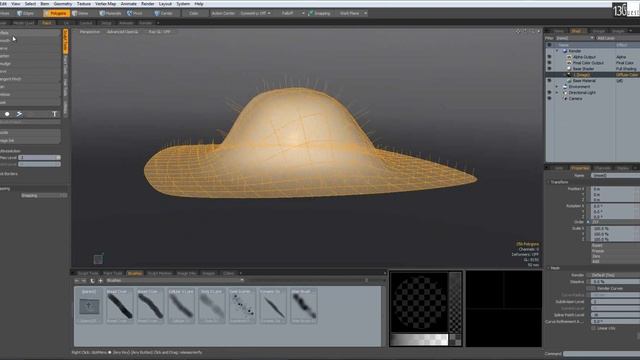Select the first hard-edged brush preset thumbnail
This screenshot has width=640, height=360.
click(x=120, y=306)
